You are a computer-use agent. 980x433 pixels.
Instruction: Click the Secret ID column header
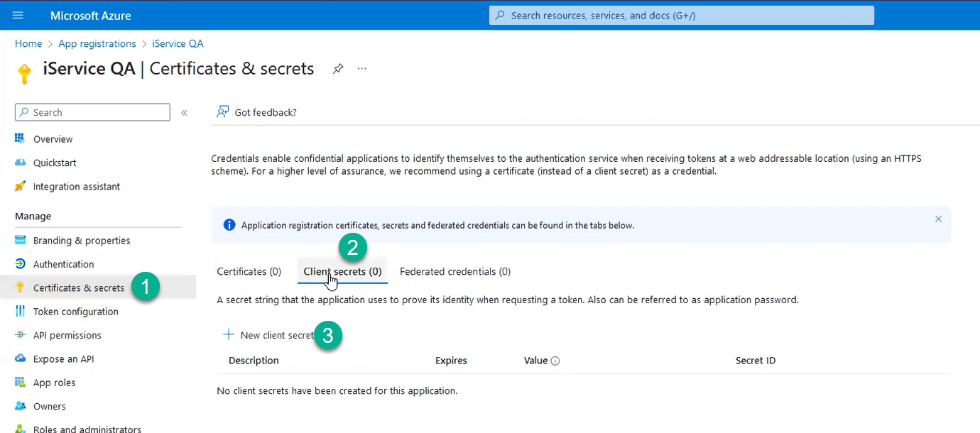(x=756, y=361)
